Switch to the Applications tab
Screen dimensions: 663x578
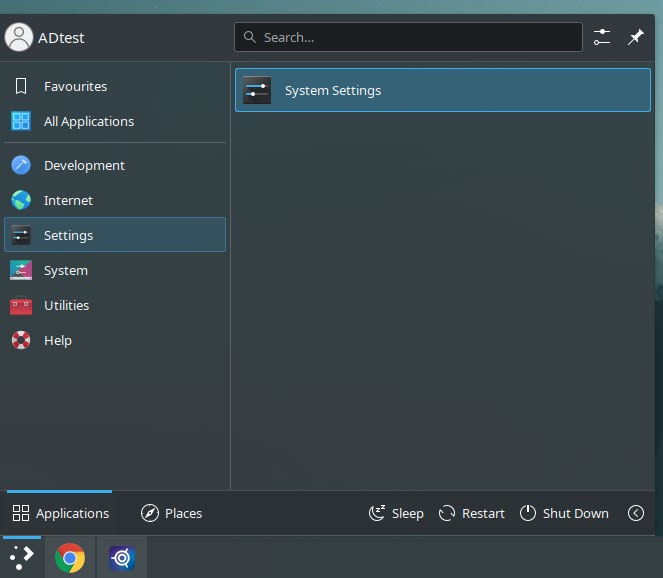(x=60, y=513)
